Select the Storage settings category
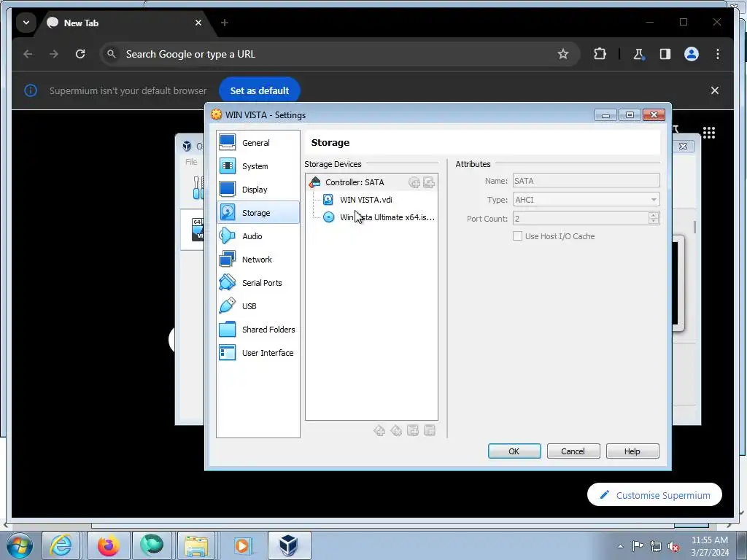This screenshot has height=560, width=747. 258,212
